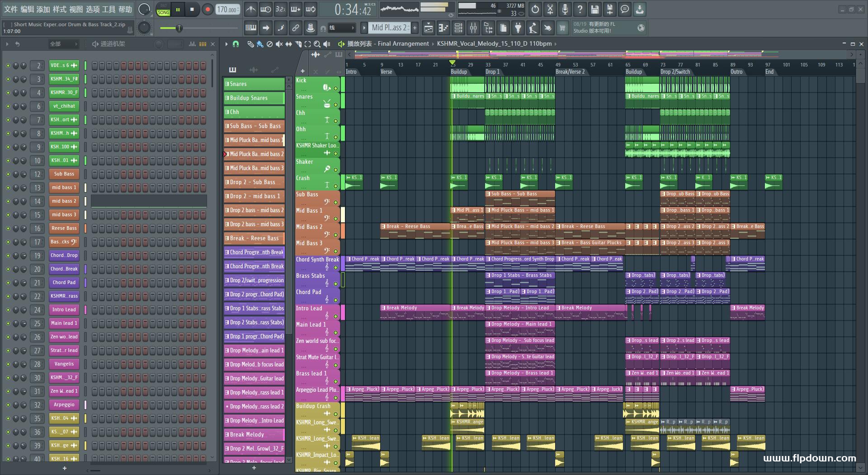Open the channel rack view icon

point(458,28)
